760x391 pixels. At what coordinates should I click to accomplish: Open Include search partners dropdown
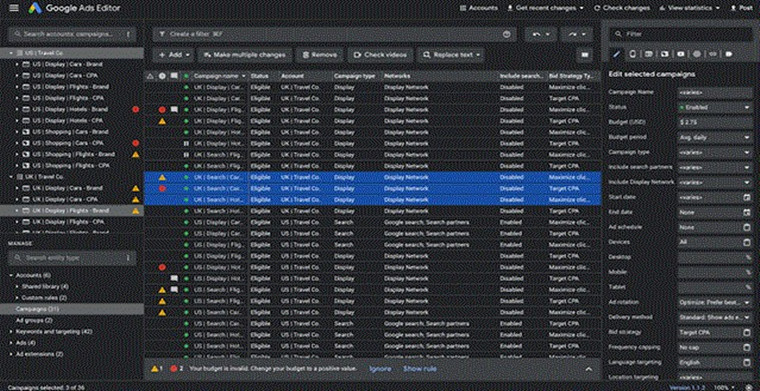pyautogui.click(x=715, y=167)
